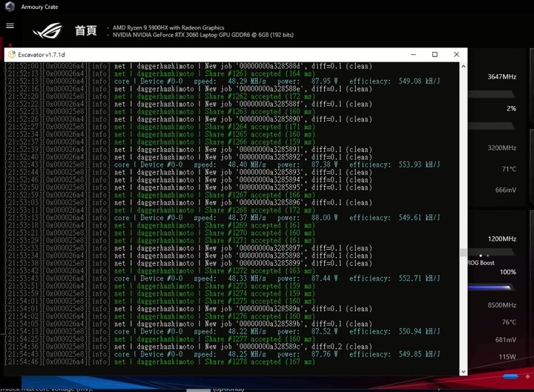This screenshot has height=392, width=534.
Task: Click the 2% usage bar
Action: pyautogui.click(x=490, y=126)
